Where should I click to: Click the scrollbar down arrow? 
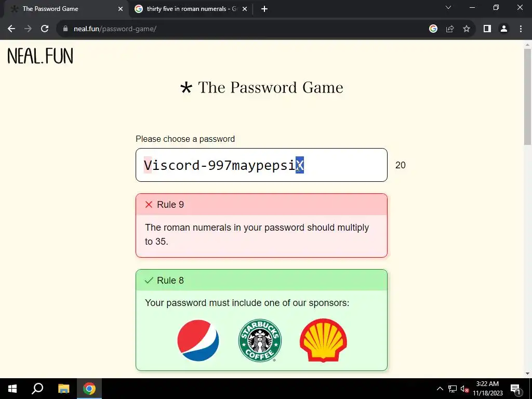pyautogui.click(x=528, y=374)
